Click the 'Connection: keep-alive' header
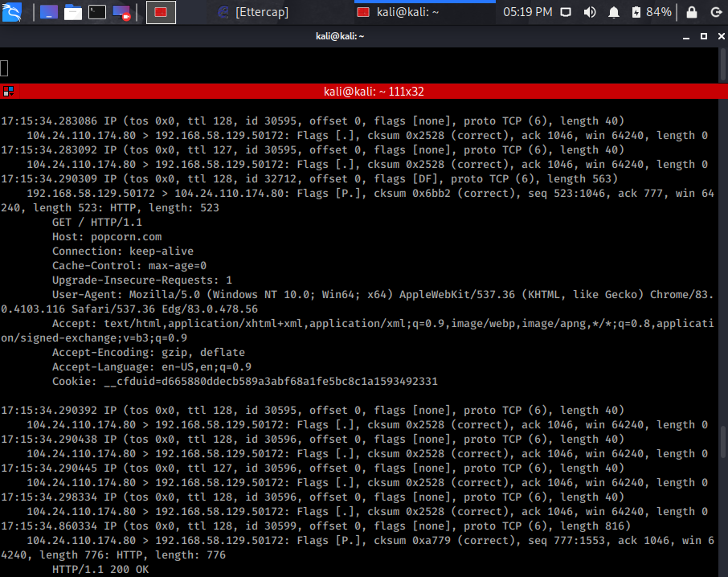Viewport: 728px width, 577px height. click(123, 252)
